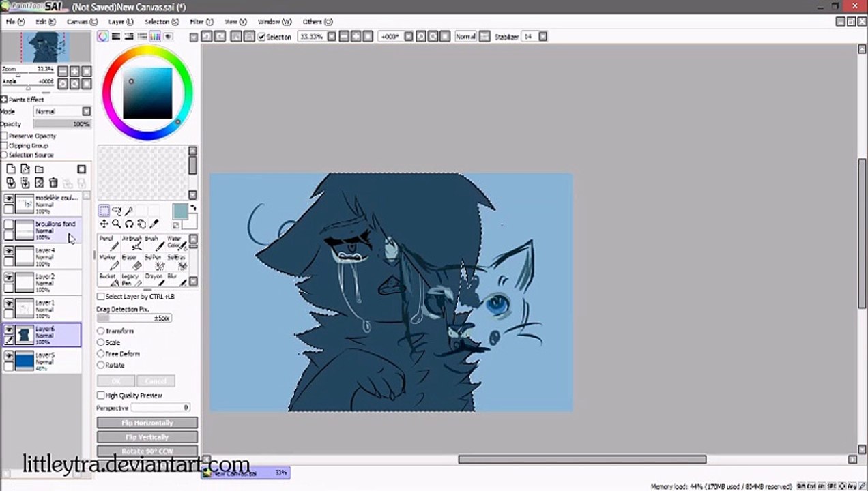The width and height of the screenshot is (868, 491).
Task: Choose the Lasso selection tool
Action: pyautogui.click(x=117, y=211)
